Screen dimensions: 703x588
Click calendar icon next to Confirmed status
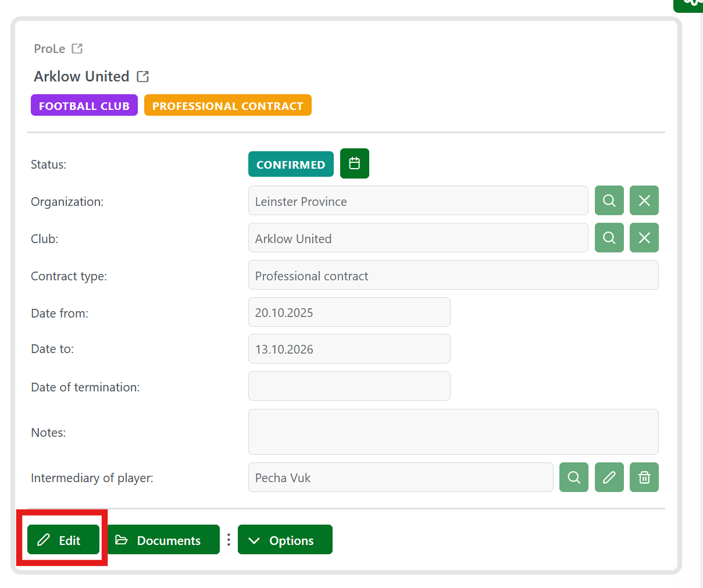pyautogui.click(x=354, y=163)
